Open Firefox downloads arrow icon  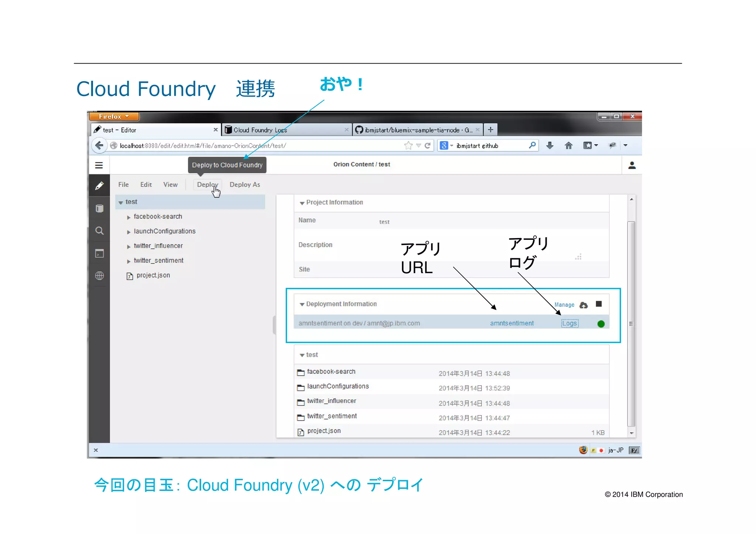[550, 145]
